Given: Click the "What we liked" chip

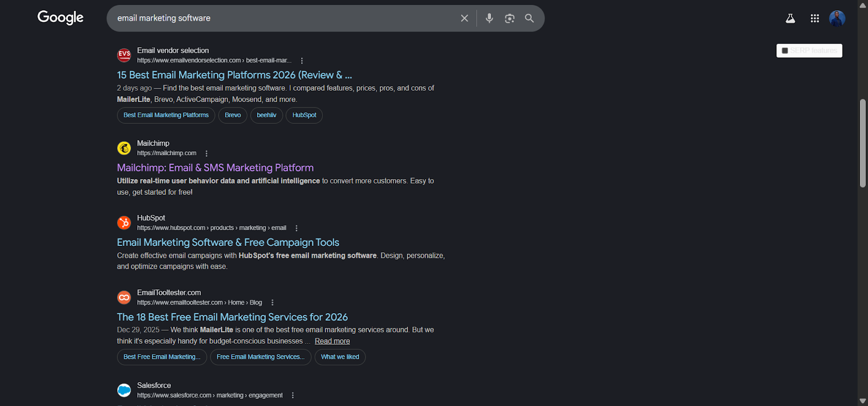Looking at the screenshot, I should point(340,357).
